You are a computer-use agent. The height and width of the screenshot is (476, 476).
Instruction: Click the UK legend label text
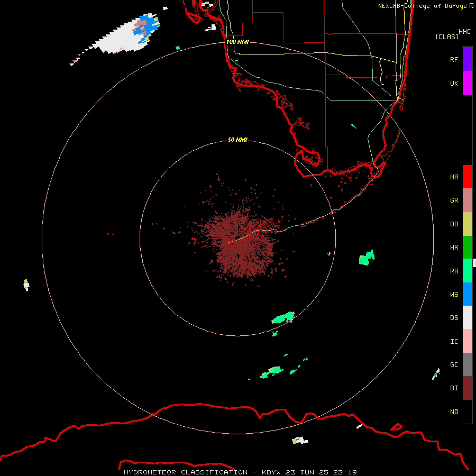[454, 83]
